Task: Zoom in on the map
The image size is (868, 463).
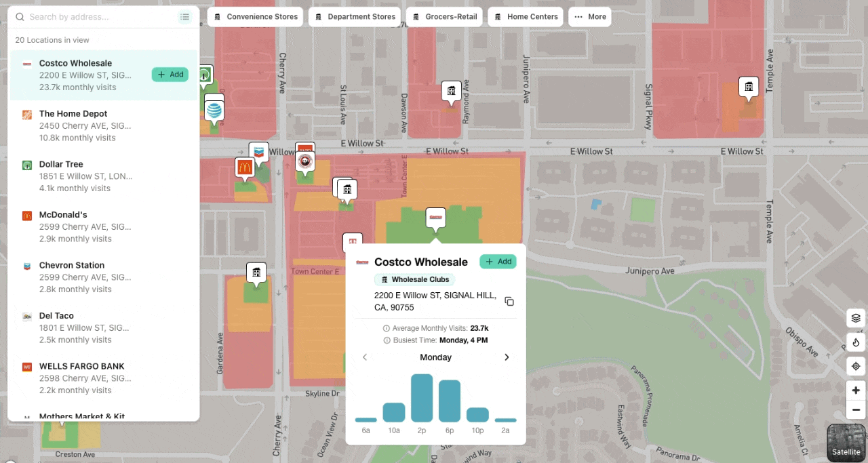Action: (856, 390)
